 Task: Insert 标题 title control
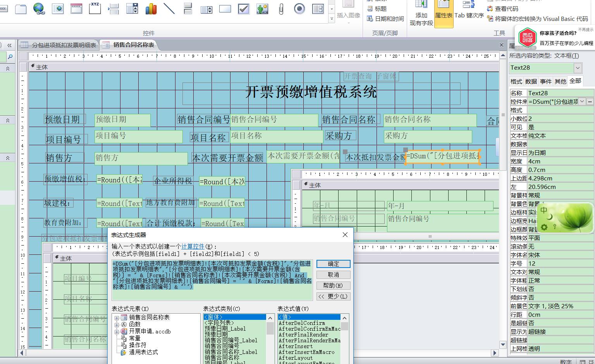(377, 9)
